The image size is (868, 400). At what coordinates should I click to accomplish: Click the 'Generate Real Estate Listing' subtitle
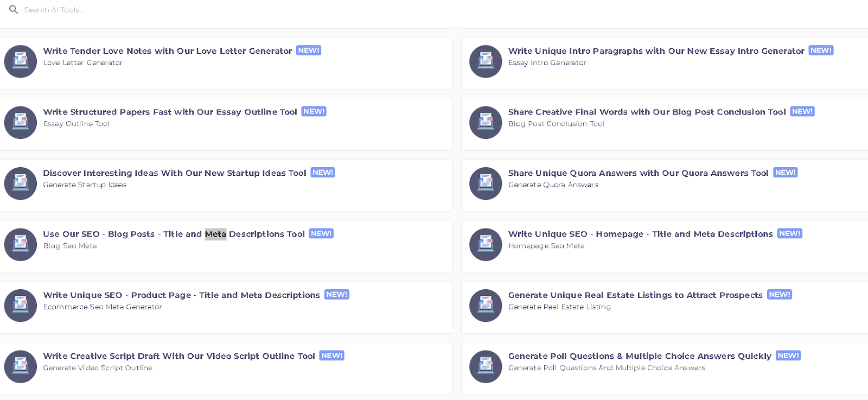pyautogui.click(x=559, y=307)
